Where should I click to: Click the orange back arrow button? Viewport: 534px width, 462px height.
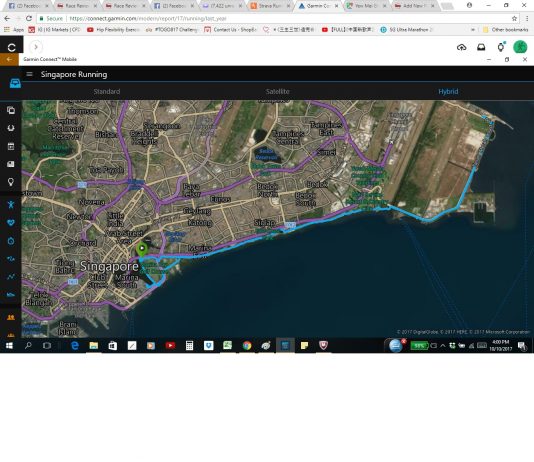click(x=9, y=59)
